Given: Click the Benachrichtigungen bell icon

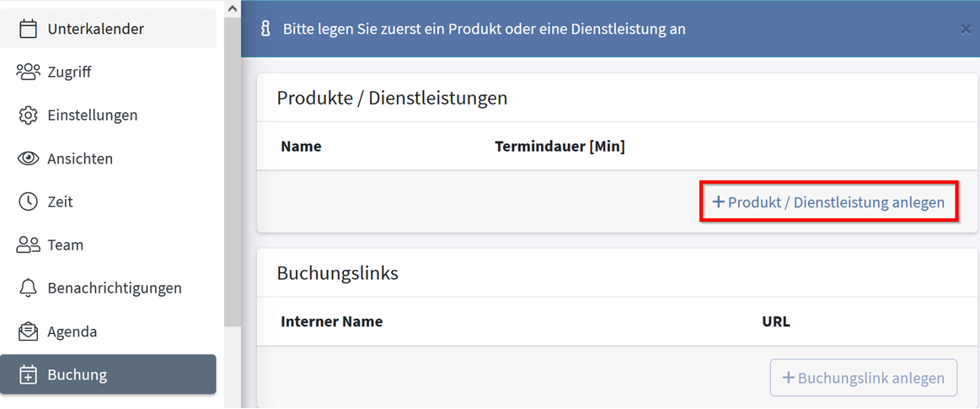Looking at the screenshot, I should [x=28, y=288].
